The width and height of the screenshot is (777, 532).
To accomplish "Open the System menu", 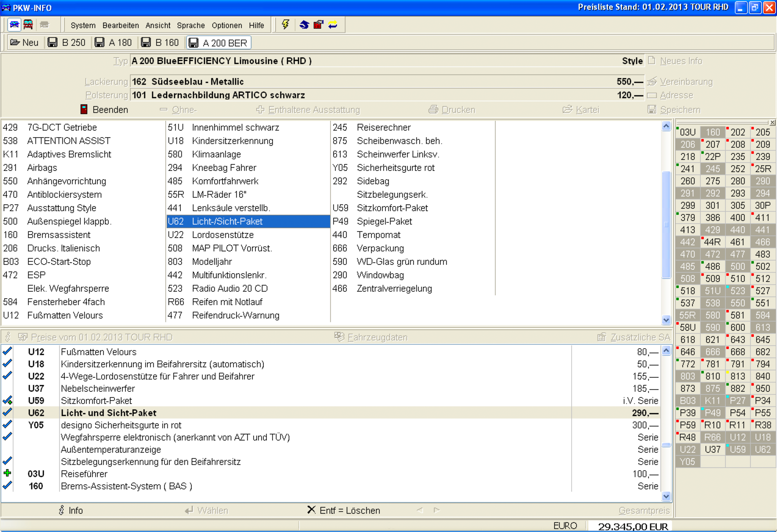I will click(x=83, y=25).
